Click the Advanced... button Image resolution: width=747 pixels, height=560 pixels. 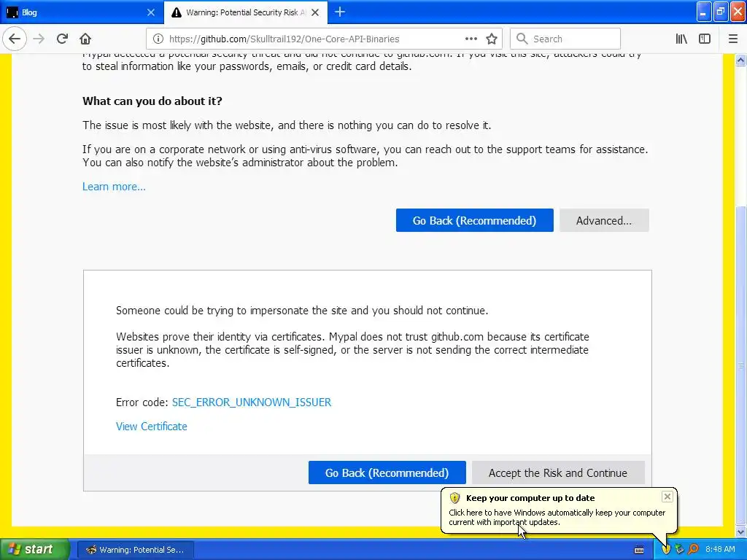tap(604, 220)
